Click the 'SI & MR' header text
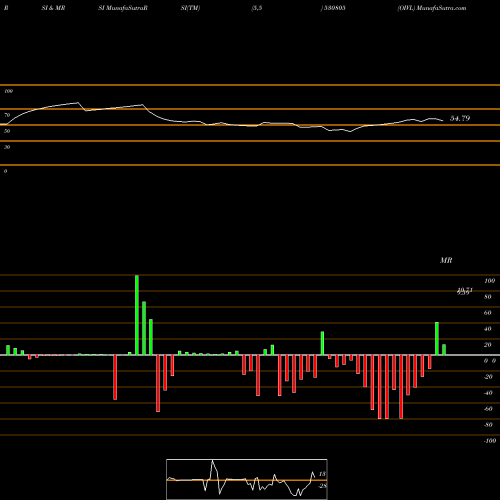Screen dimensions: 500x500 point(53,8)
